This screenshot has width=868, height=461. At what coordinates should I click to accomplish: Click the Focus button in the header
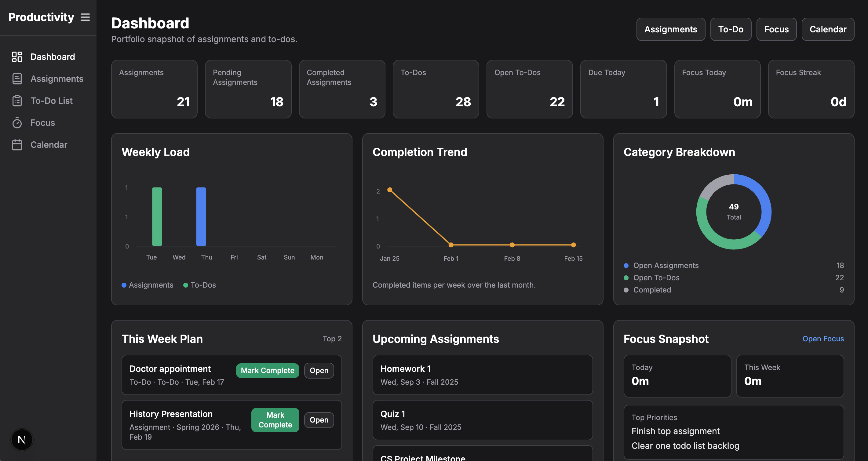[776, 29]
